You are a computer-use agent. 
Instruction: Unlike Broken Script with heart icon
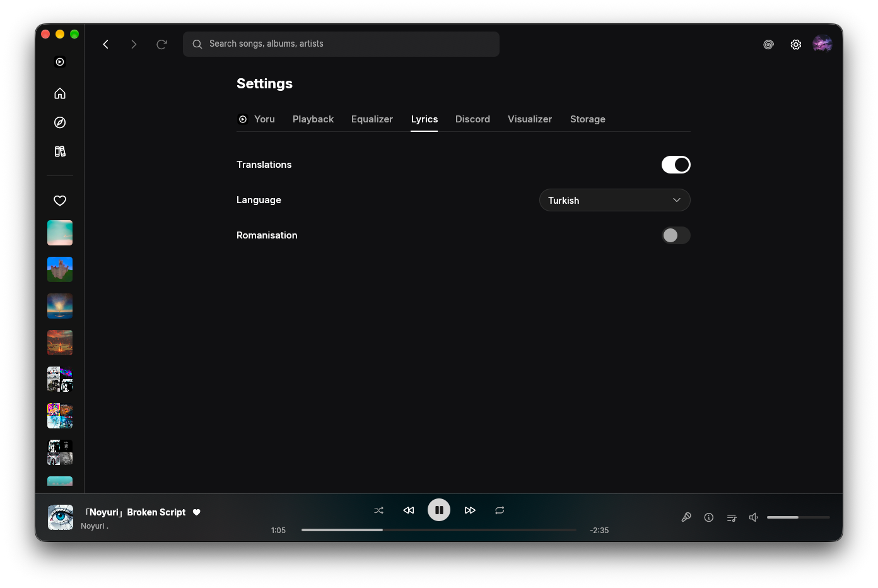coord(197,512)
